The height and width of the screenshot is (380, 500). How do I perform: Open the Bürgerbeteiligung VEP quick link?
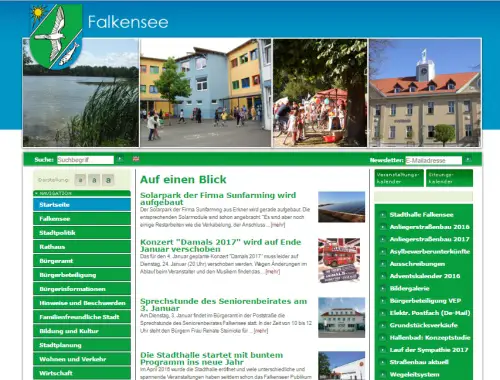point(425,301)
